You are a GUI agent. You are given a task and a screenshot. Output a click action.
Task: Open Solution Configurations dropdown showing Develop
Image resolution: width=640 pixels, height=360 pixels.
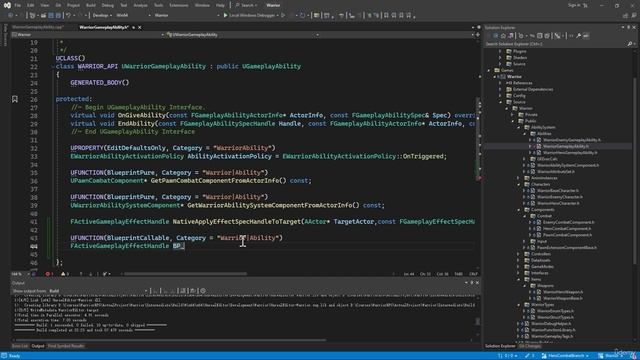(x=102, y=16)
